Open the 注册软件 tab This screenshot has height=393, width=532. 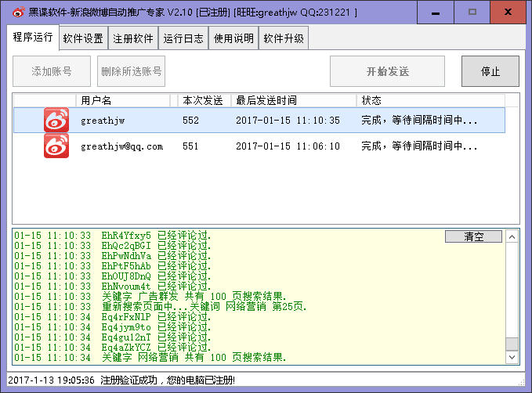coord(133,38)
